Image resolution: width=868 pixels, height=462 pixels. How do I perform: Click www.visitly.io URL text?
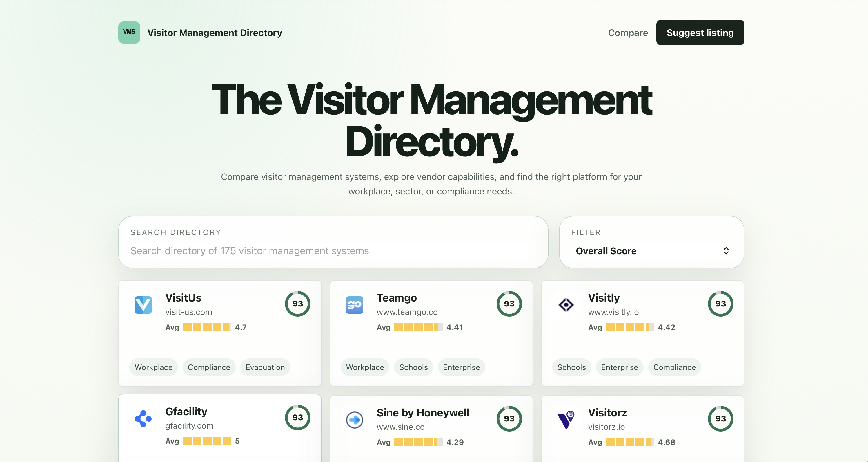coord(613,312)
